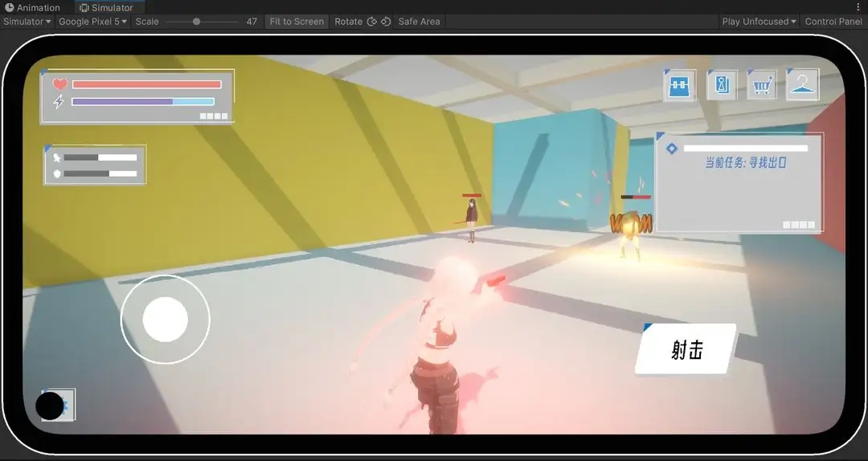Open the Google Pixel 5 device dropdown
This screenshot has height=461, width=868.
92,22
